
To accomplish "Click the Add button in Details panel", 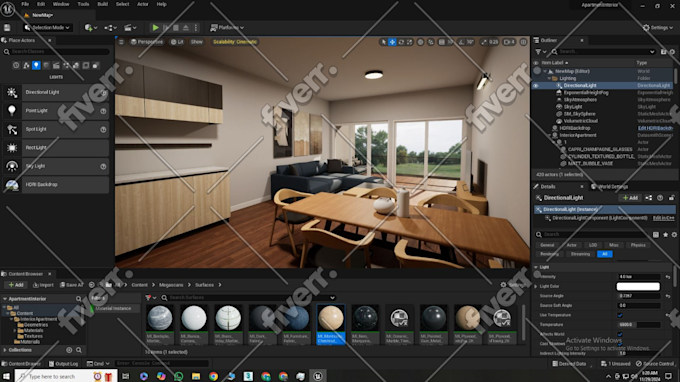I will (630, 198).
